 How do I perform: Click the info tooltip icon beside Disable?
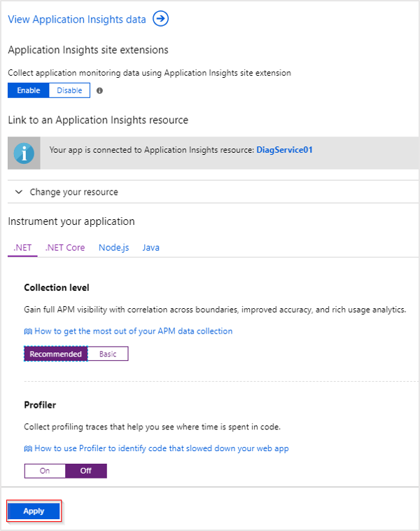point(99,91)
